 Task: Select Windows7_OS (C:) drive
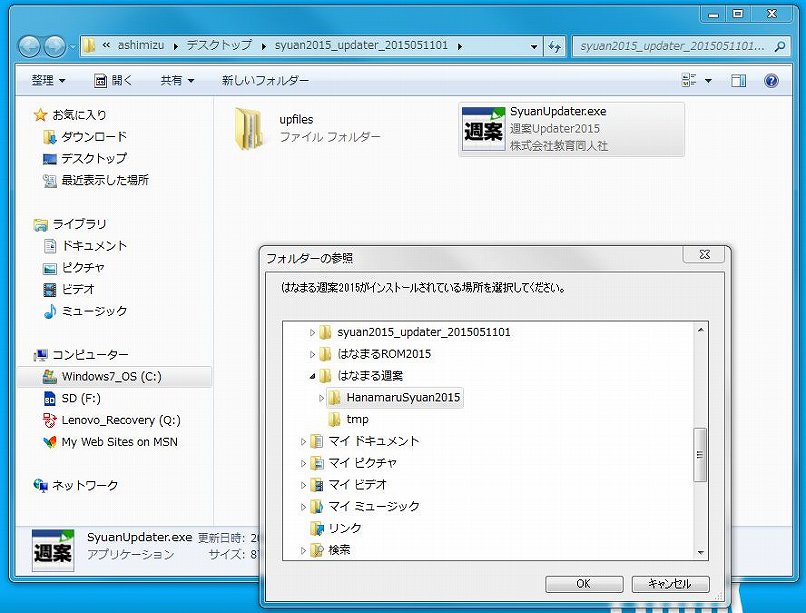(x=110, y=377)
